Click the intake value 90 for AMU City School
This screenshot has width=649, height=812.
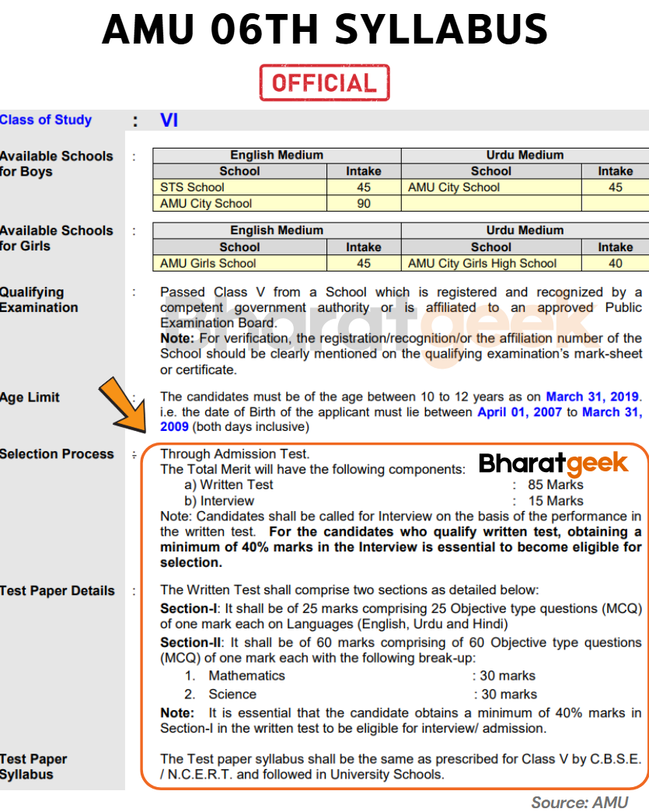363,204
